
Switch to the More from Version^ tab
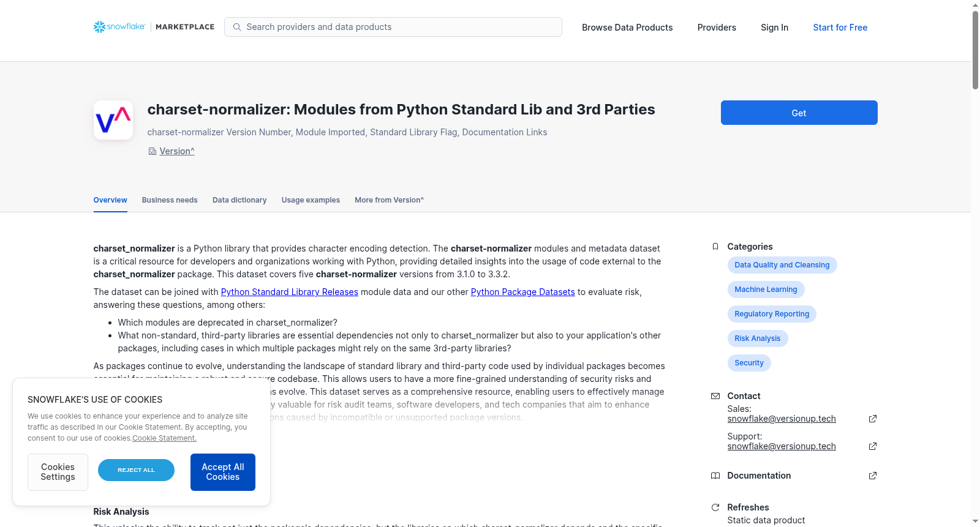pos(390,200)
